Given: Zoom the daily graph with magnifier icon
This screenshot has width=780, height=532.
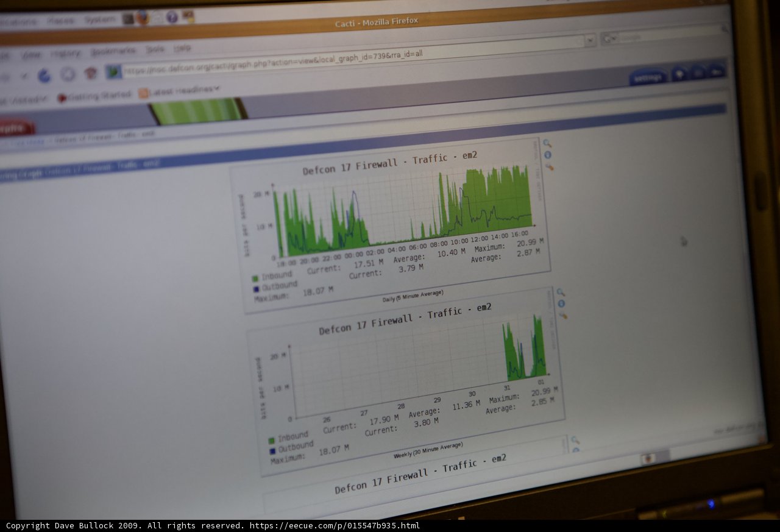Looking at the screenshot, I should pyautogui.click(x=547, y=144).
